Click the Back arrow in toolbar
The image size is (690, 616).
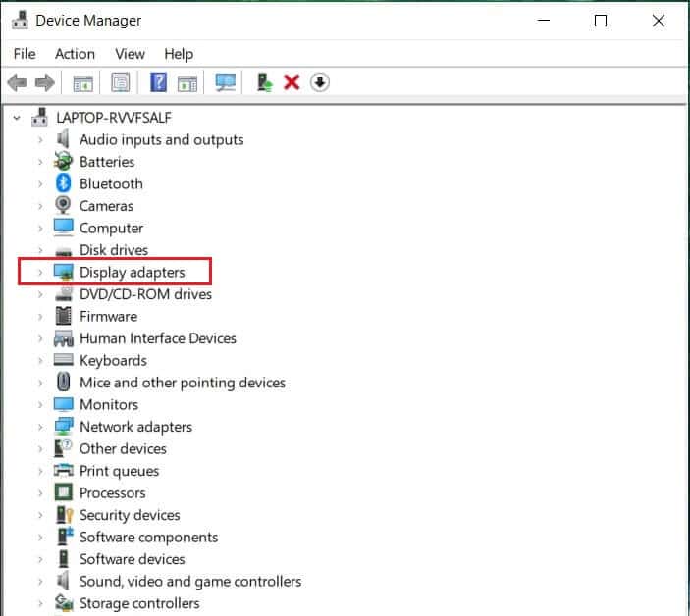17,82
